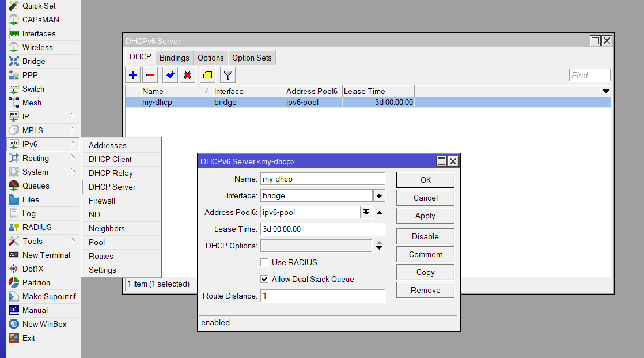Open Wireless sidebar item
The height and width of the screenshot is (358, 644).
(43, 47)
